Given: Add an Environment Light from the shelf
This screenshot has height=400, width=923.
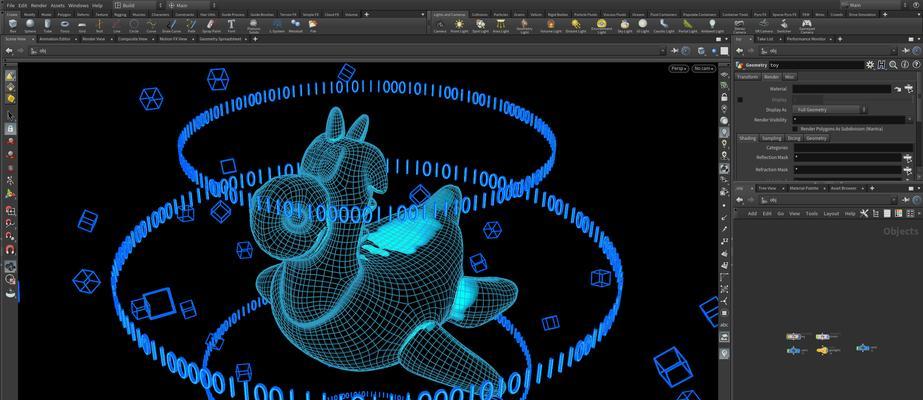Looking at the screenshot, I should 601,26.
